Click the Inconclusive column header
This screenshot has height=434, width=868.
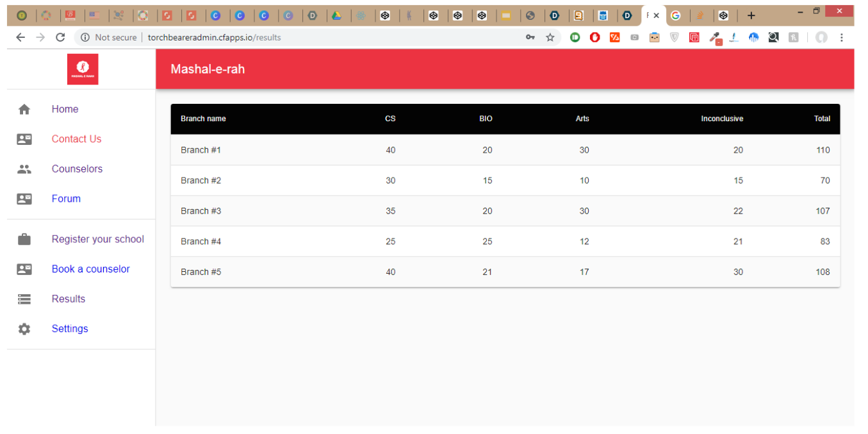[722, 119]
